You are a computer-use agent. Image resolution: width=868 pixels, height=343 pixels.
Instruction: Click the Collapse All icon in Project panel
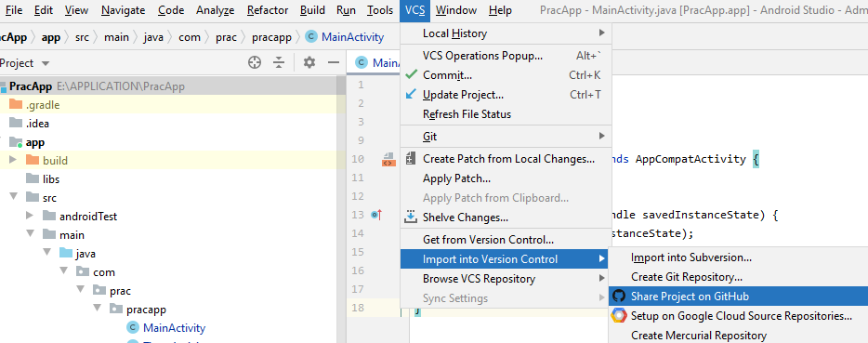[x=279, y=62]
